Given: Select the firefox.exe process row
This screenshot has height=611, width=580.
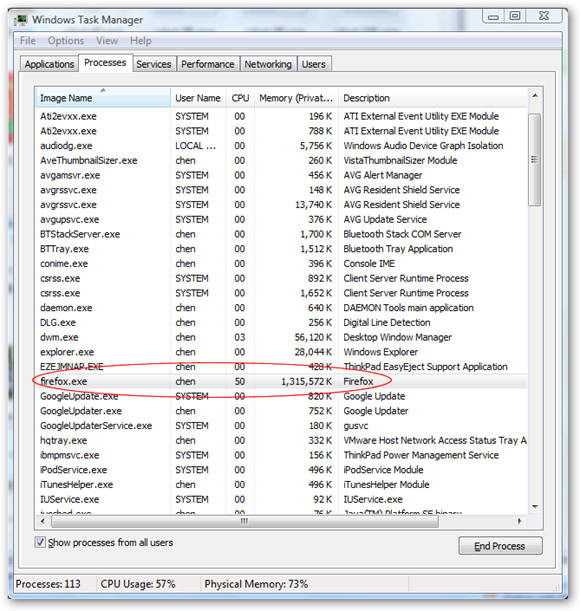Looking at the screenshot, I should point(281,381).
